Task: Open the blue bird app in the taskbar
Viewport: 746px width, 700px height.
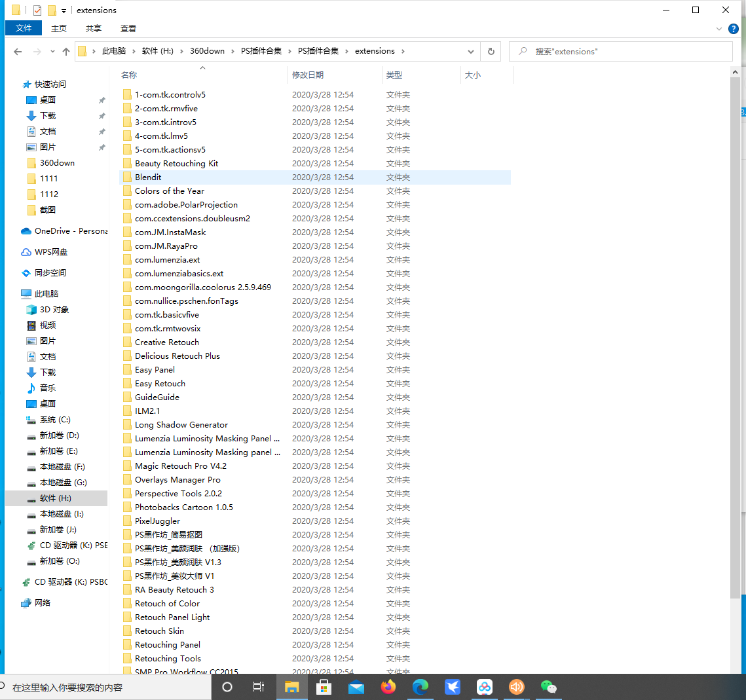Action: [453, 687]
